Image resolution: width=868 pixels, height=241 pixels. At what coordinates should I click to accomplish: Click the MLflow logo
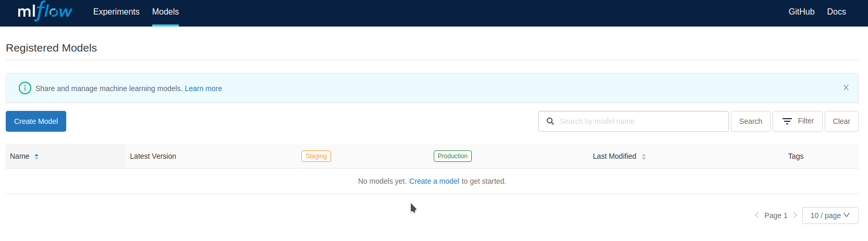45,11
